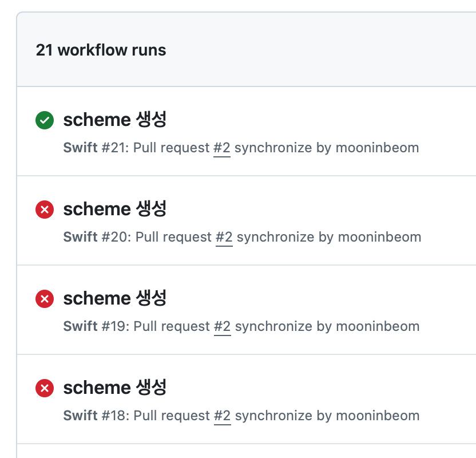Screen dimensions: 476x458
Task: Follow pull request #2 link in run #18
Action: [x=222, y=416]
